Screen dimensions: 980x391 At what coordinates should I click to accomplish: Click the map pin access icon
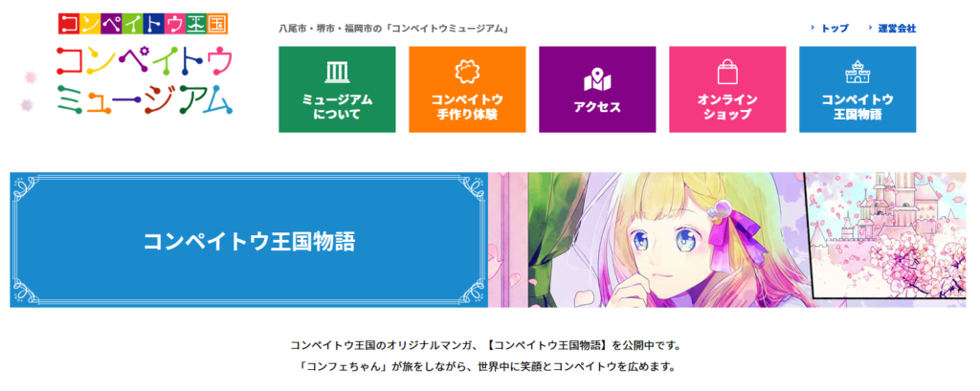pos(597,79)
